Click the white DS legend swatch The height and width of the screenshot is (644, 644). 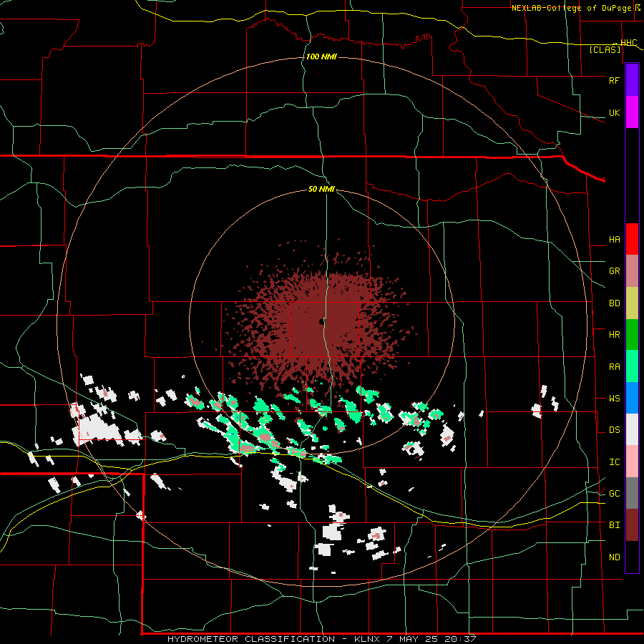coord(632,429)
